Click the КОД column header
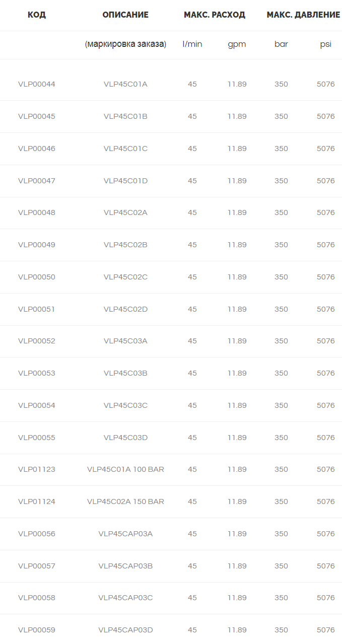 pyautogui.click(x=37, y=15)
